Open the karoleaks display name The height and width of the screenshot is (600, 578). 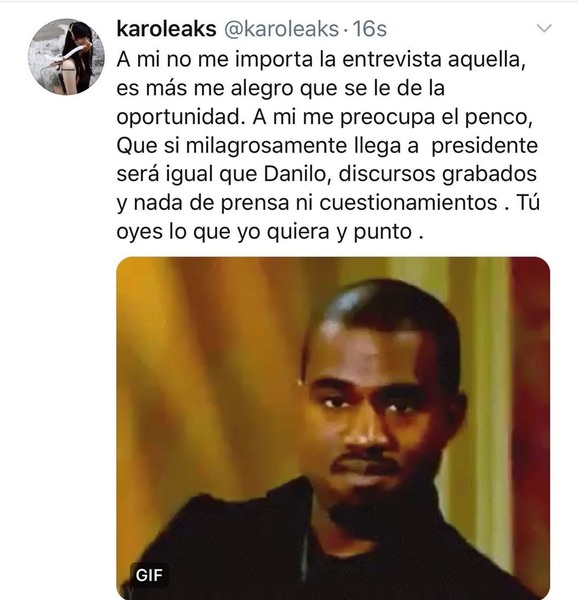point(166,29)
